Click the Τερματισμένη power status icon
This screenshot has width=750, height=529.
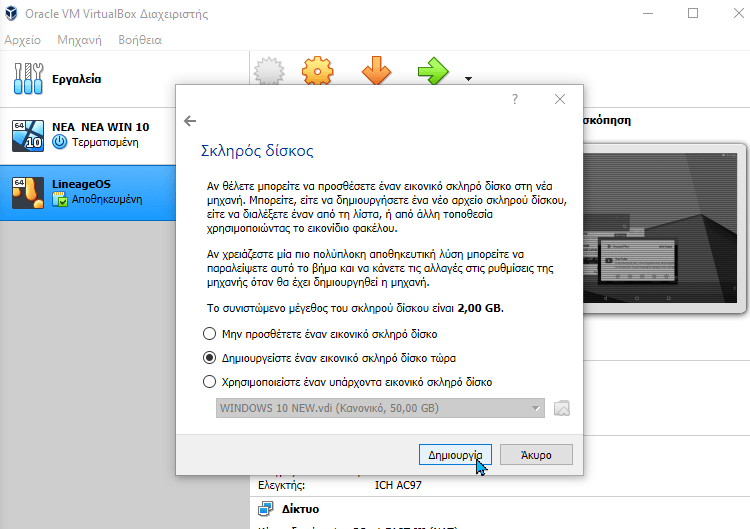60,142
